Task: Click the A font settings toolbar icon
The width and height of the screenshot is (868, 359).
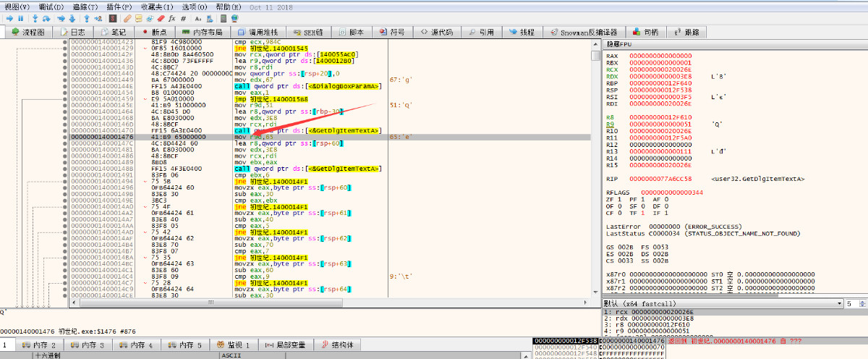Action: (x=198, y=18)
